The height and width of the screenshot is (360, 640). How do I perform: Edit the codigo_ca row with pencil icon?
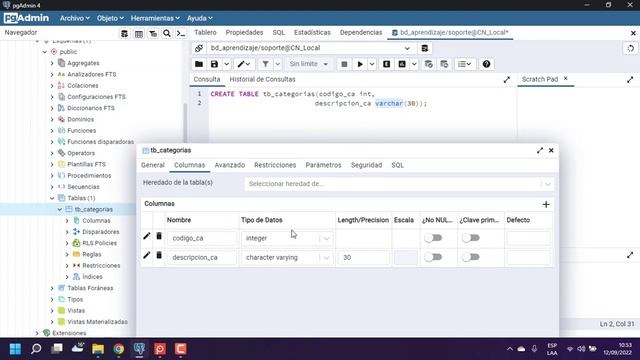[x=147, y=236]
